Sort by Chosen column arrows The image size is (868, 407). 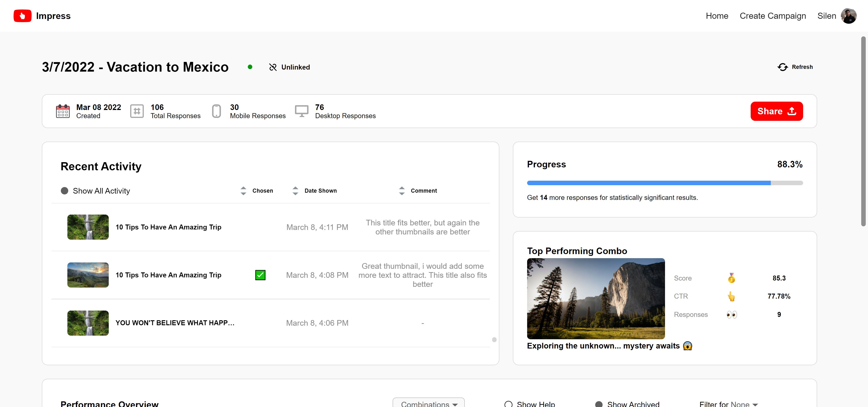(x=243, y=191)
